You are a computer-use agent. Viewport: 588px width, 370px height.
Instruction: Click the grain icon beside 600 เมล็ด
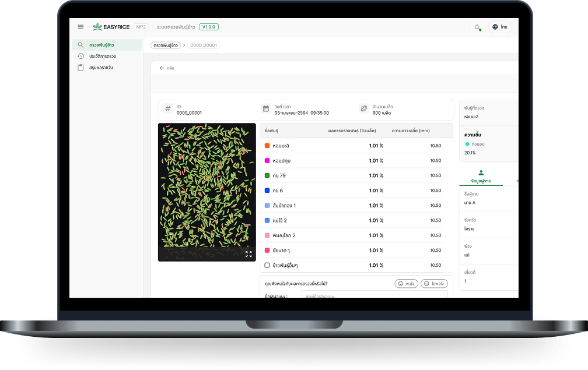coord(364,108)
